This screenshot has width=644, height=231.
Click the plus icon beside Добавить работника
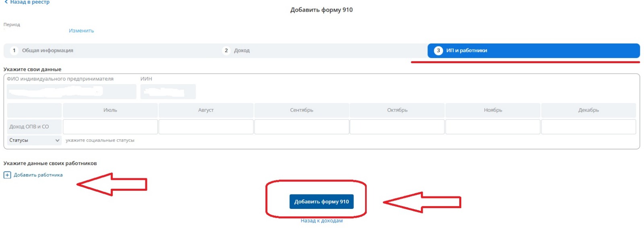point(7,175)
